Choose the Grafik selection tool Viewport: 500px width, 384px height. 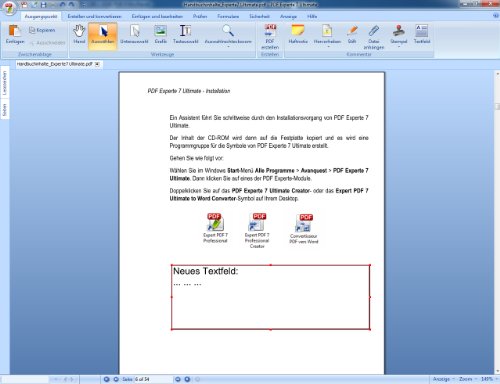(x=161, y=35)
